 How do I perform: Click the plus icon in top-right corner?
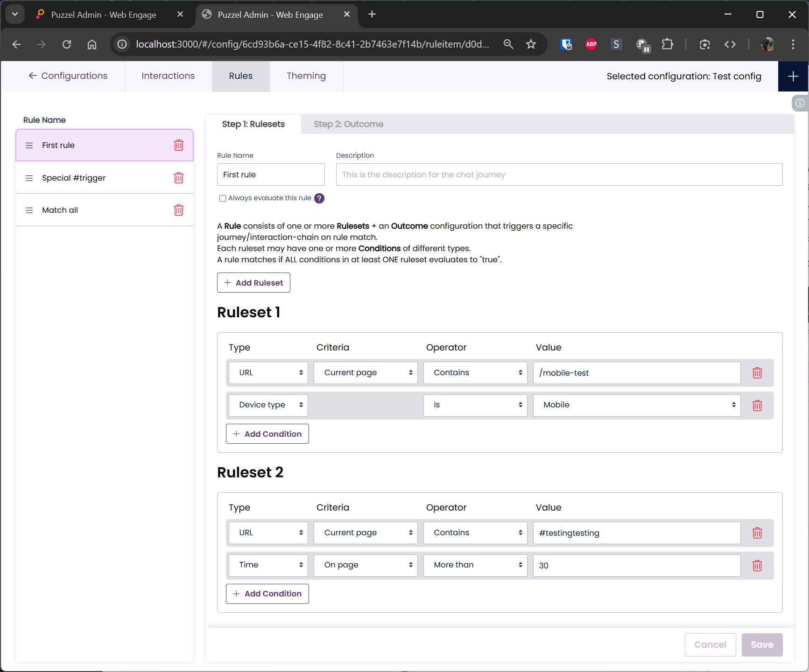[793, 77]
